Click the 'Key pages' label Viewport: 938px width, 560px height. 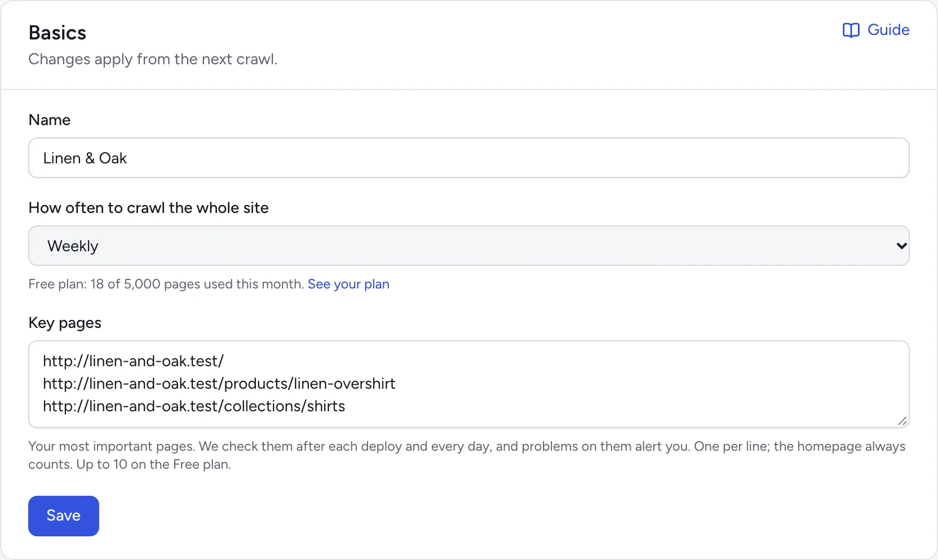(x=65, y=323)
